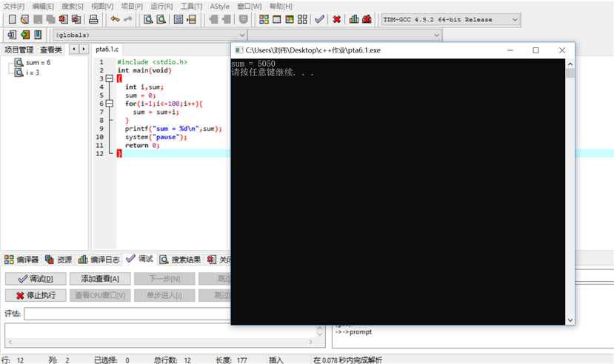Click the Compile and Run icon
The width and height of the screenshot is (614, 364).
290,19
